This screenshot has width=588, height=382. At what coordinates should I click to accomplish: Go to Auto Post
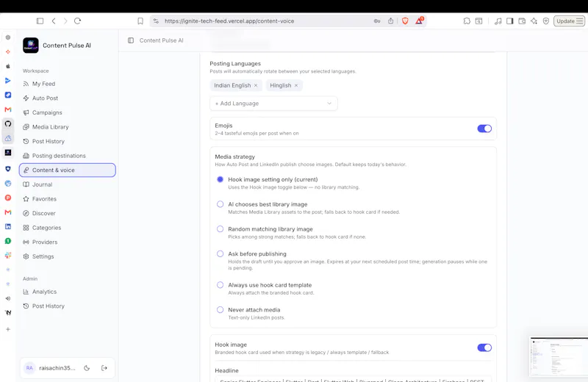coord(68,98)
